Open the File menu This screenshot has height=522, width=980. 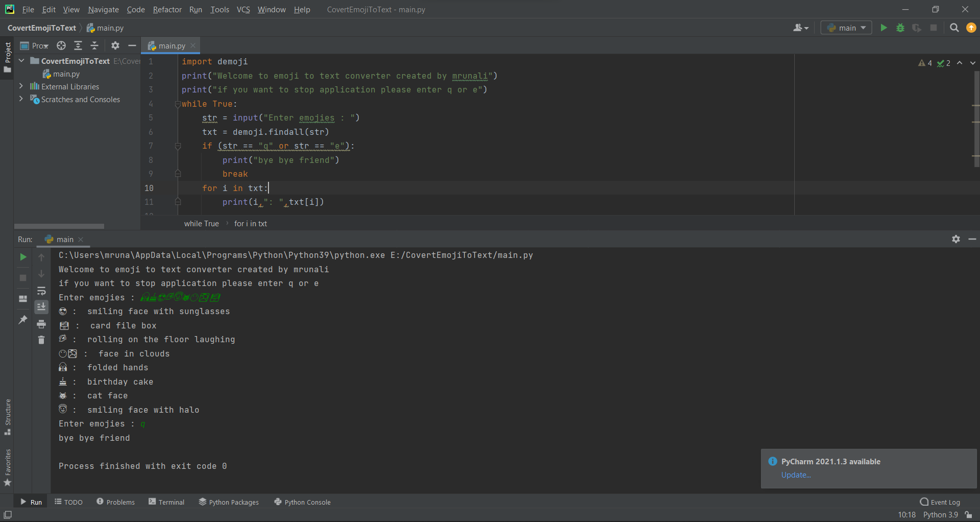28,9
